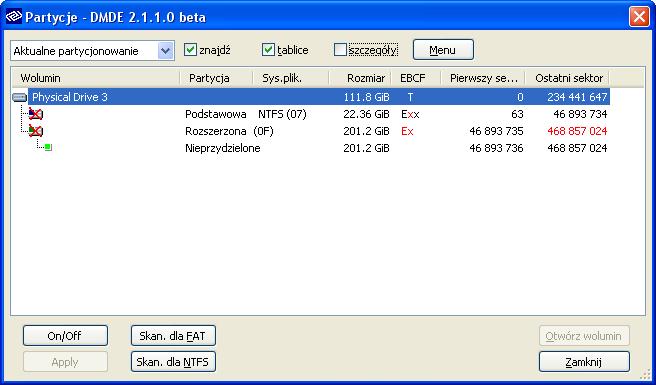Sort by the Rozmiar column header
656x385 pixels.
click(x=360, y=78)
